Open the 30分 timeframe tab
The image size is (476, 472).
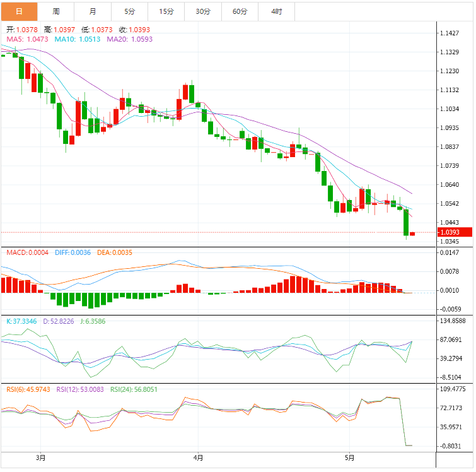pyautogui.click(x=203, y=11)
